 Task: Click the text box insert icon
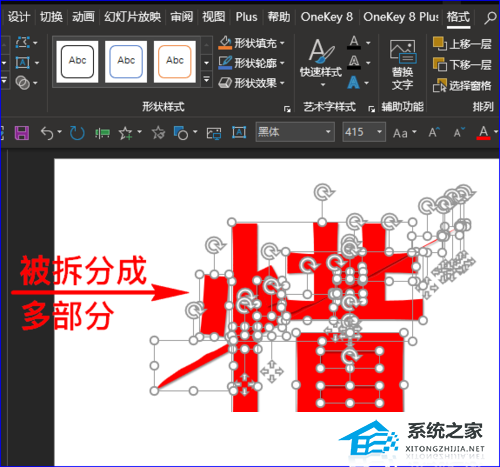coord(23,62)
